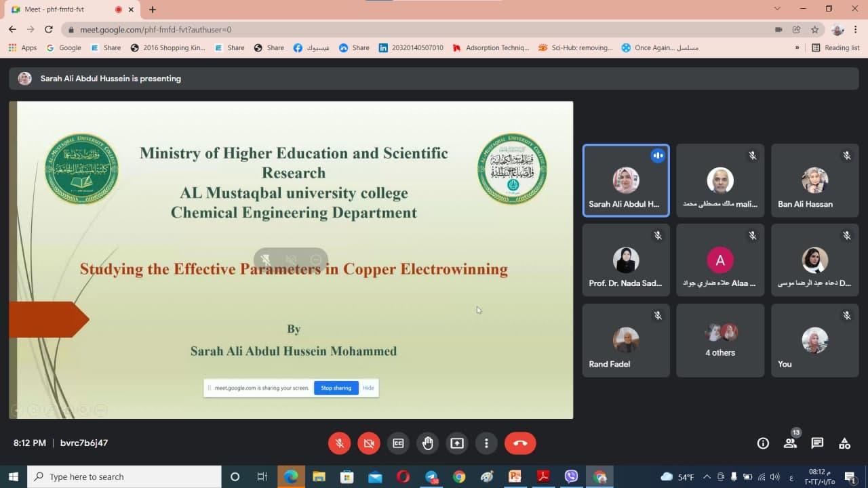
Task: Open Apps bookmark shortcut
Action: (x=22, y=47)
